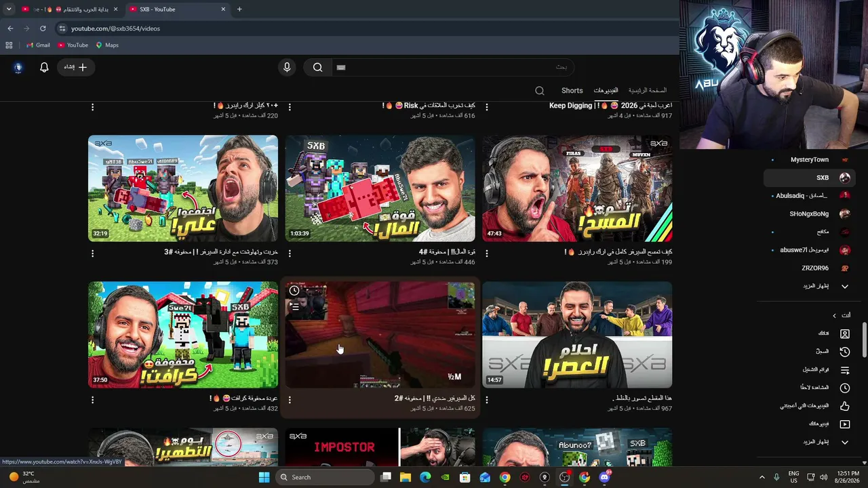This screenshot has height=488, width=868.
Task: Open the YouTube bookmark
Action: [73, 45]
